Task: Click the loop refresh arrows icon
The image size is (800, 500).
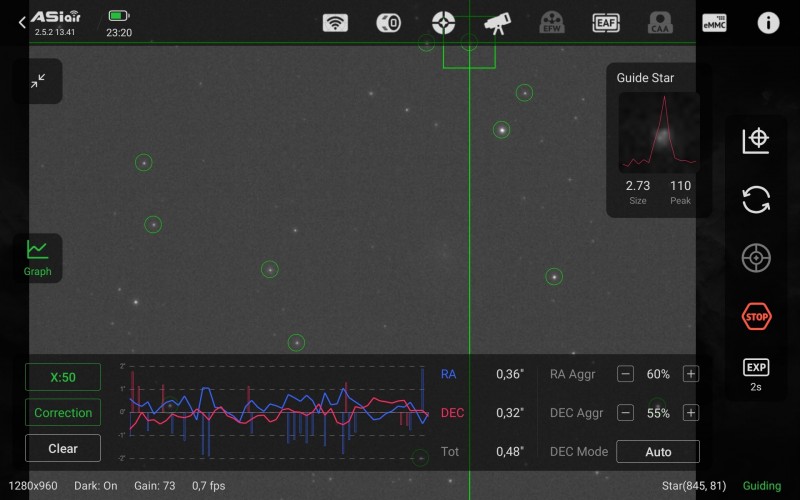Action: (756, 199)
